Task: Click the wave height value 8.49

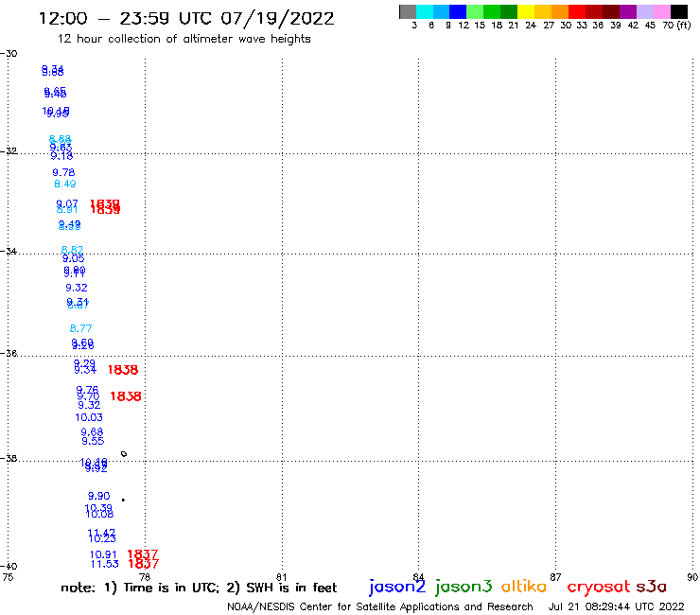Action: tap(64, 184)
